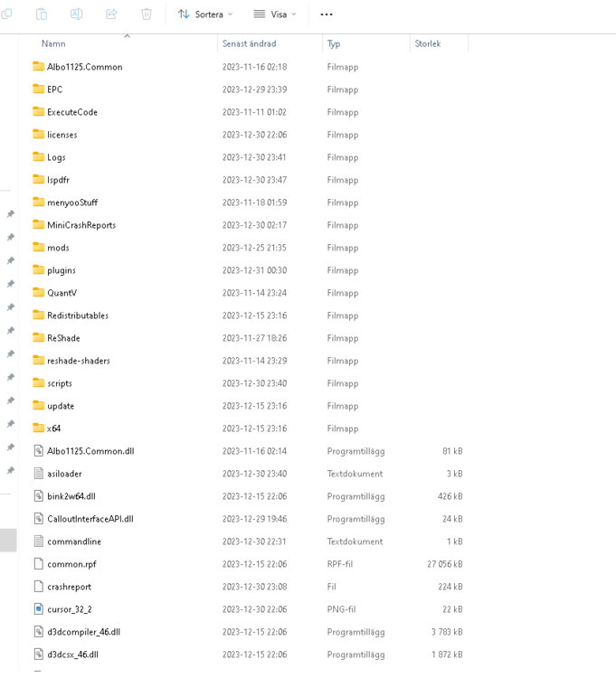The height and width of the screenshot is (678, 616).
Task: Select the file name d3dcompiler_46.dll
Action: click(x=84, y=632)
